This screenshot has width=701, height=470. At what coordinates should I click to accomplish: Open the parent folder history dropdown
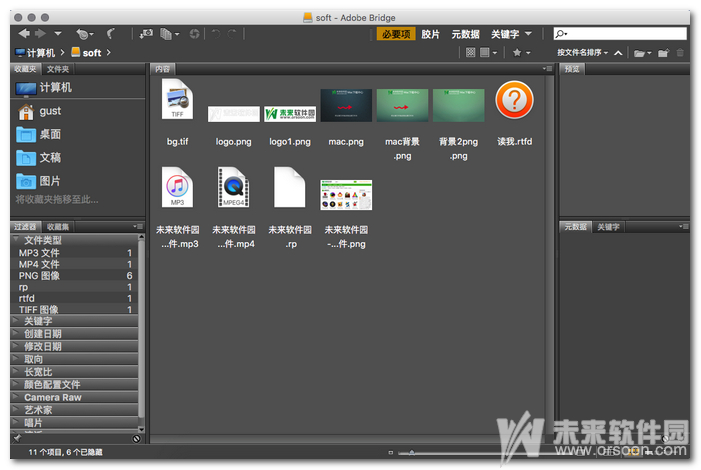tap(58, 34)
